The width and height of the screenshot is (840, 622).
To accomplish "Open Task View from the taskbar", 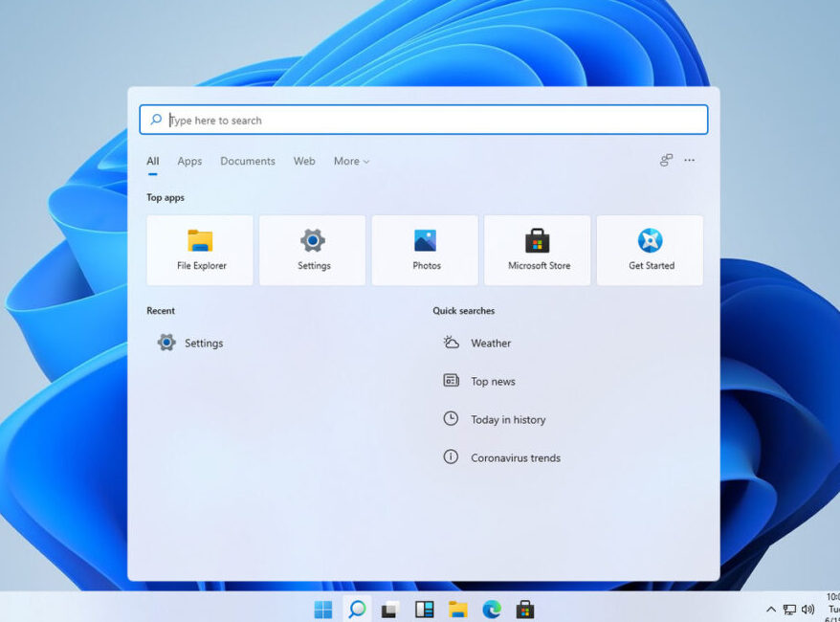I will tap(390, 610).
